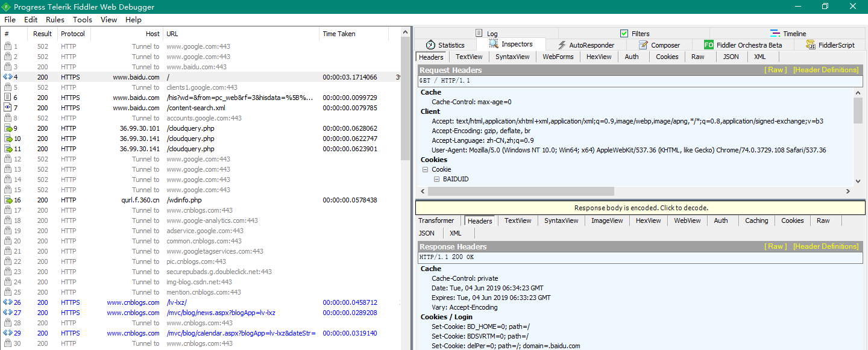The image size is (868, 350).
Task: Open the Rules menu
Action: (55, 20)
